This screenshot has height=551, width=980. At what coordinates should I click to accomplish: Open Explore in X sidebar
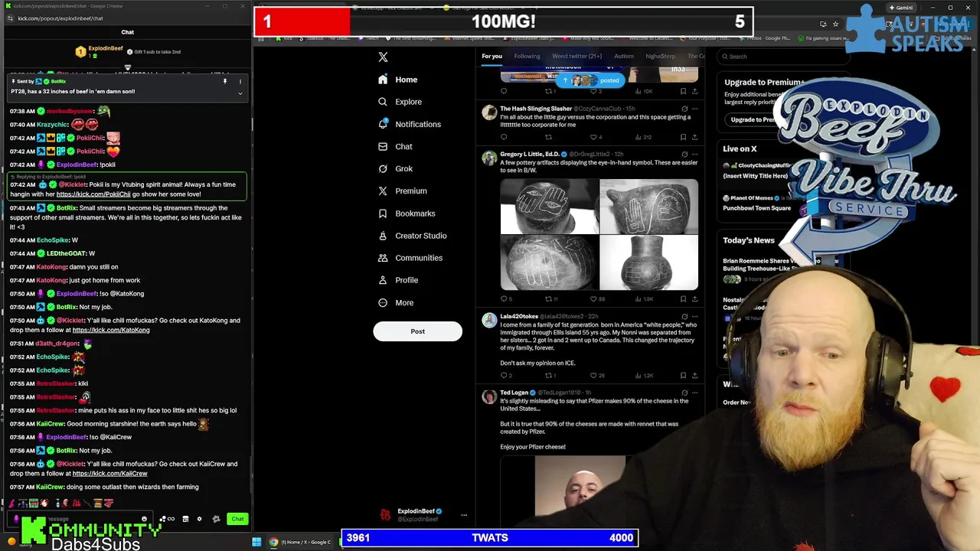[400, 102]
